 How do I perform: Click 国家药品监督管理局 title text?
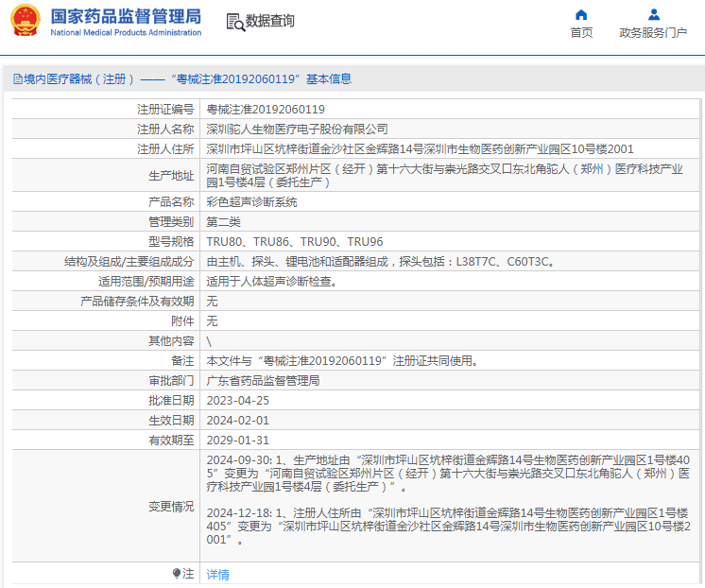pos(126,16)
